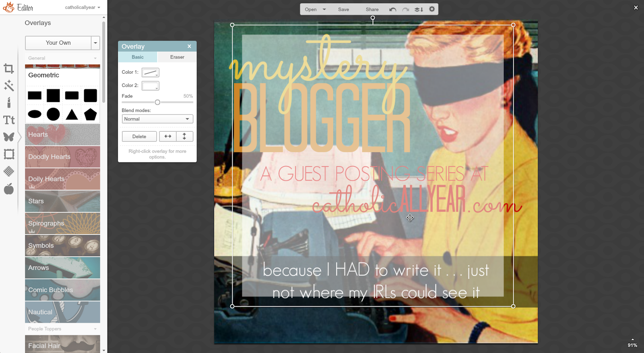The height and width of the screenshot is (353, 644).
Task: Click the Geometric group header
Action: [62, 75]
